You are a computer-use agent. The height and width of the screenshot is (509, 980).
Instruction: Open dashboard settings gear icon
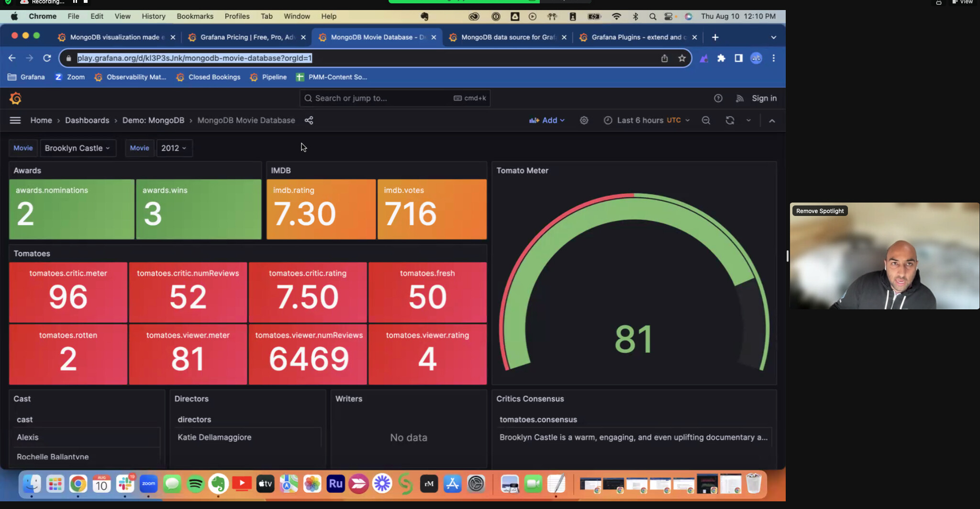point(584,120)
